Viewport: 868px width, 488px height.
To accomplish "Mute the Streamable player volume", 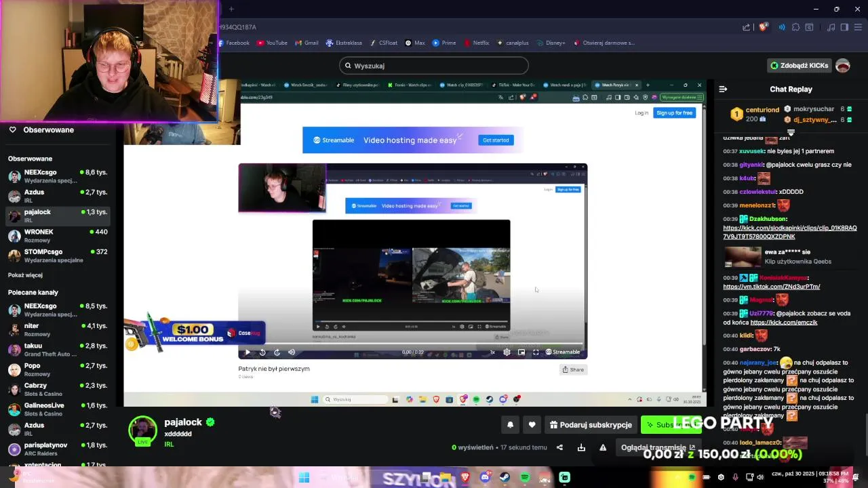I will [292, 352].
